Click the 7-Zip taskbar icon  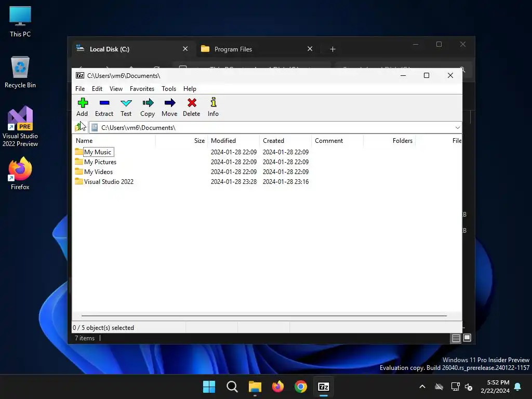(324, 387)
